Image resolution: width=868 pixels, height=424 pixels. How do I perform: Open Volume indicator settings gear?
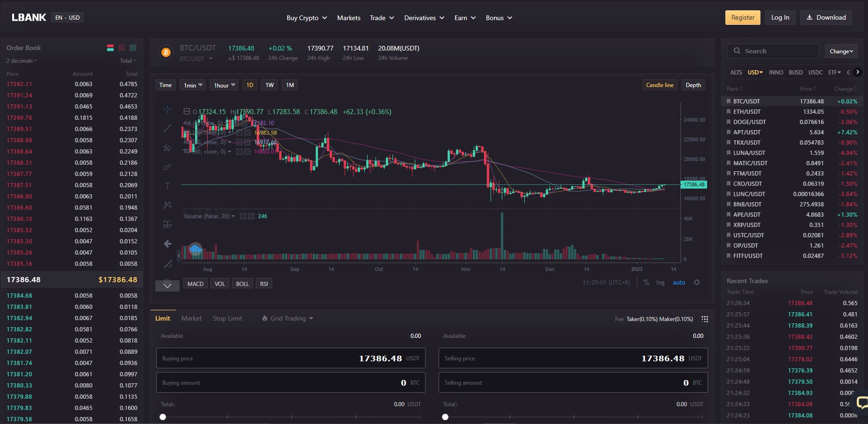pyautogui.click(x=243, y=216)
